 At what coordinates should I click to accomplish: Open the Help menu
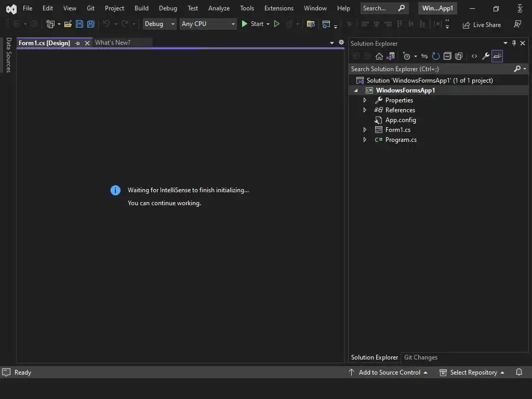click(x=343, y=8)
